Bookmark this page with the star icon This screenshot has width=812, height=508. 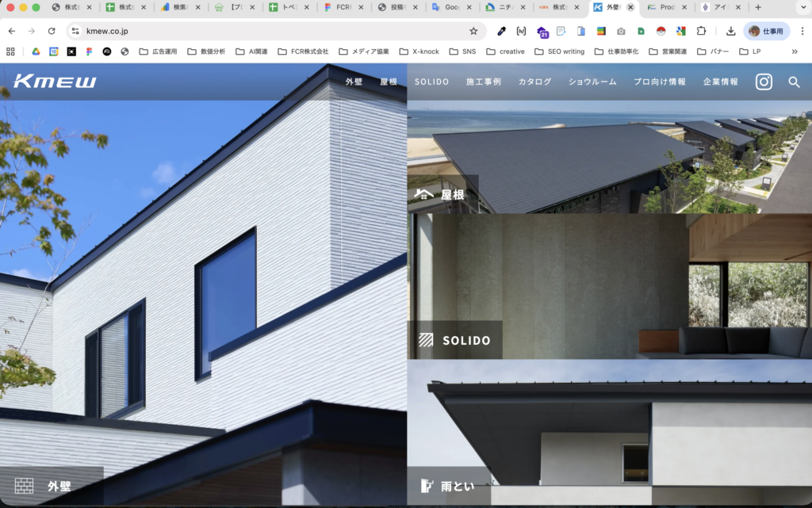pyautogui.click(x=473, y=31)
